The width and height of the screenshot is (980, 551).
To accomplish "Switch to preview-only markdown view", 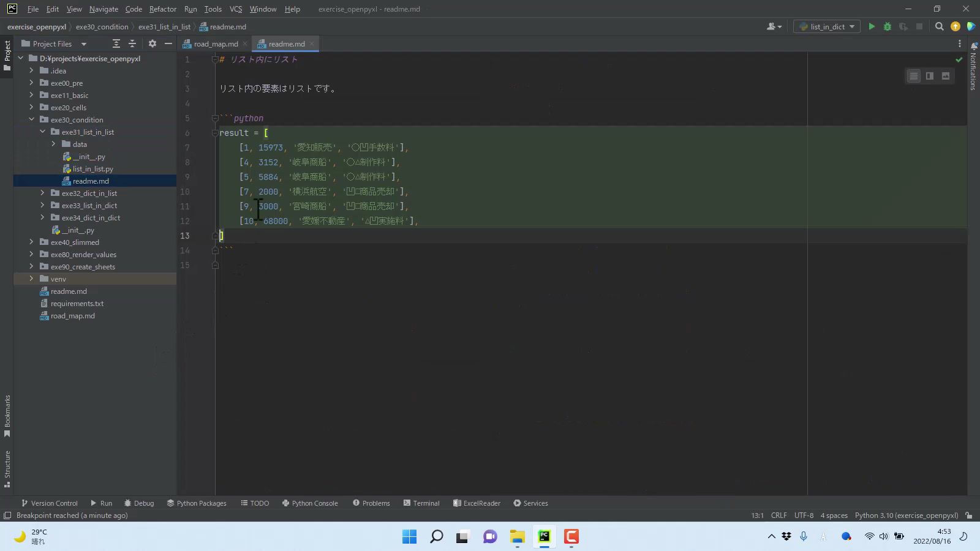I will (x=946, y=76).
